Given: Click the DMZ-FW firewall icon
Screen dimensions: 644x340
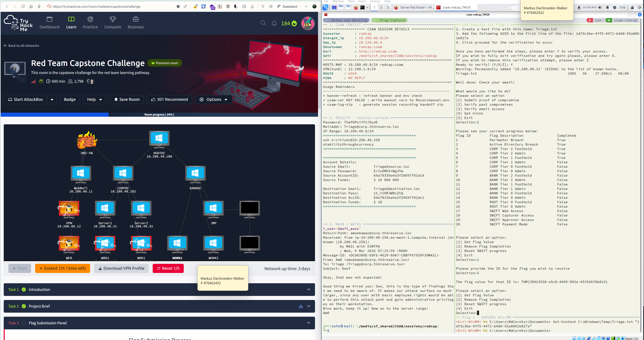Looking at the screenshot, I should pos(87,140).
